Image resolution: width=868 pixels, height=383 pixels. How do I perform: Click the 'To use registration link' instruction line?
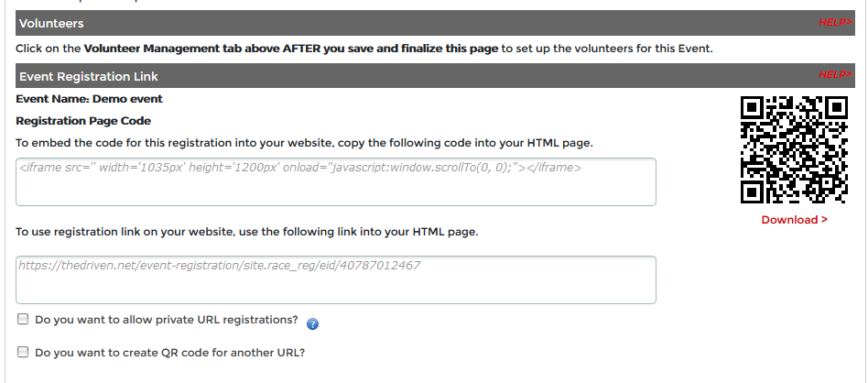click(247, 232)
